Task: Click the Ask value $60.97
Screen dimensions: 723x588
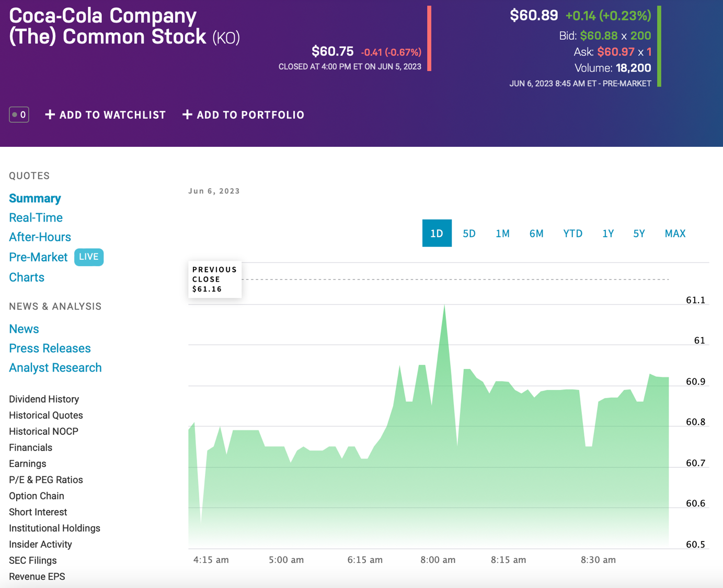Action: [x=616, y=52]
